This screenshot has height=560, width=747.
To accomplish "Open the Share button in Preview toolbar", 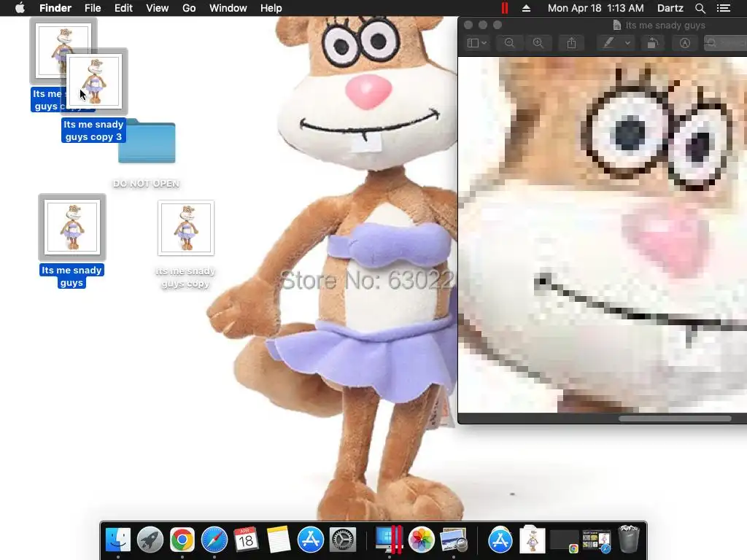I will click(x=571, y=43).
